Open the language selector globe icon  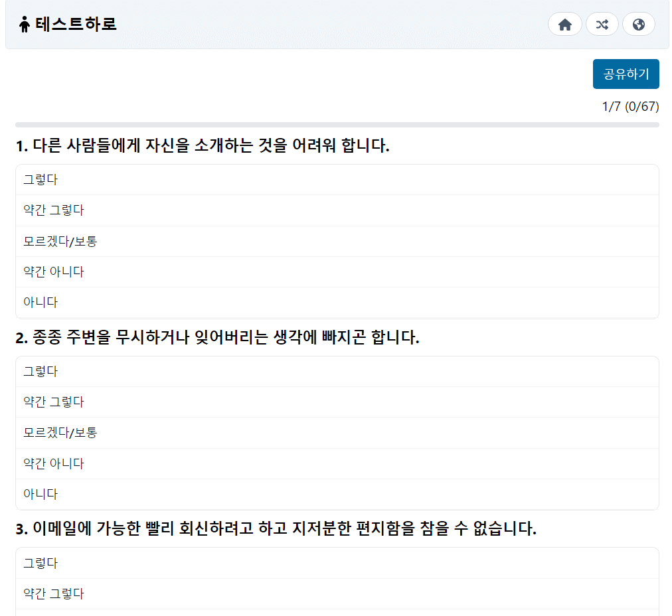[639, 24]
